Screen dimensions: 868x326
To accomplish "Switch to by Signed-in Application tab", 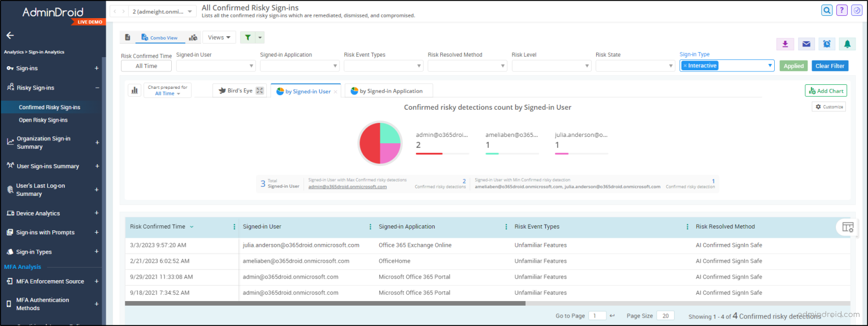I will (x=388, y=91).
